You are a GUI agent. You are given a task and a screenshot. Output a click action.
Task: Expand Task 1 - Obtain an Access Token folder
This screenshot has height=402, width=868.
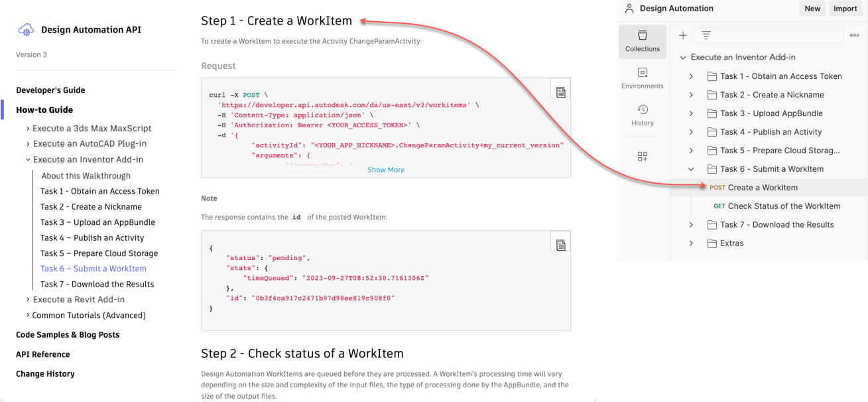pos(691,76)
